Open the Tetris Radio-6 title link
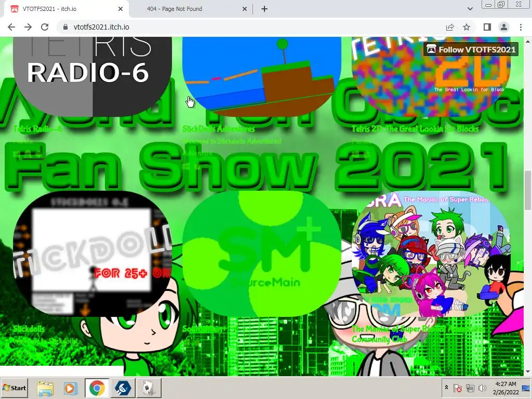This screenshot has height=399, width=532. [x=37, y=129]
